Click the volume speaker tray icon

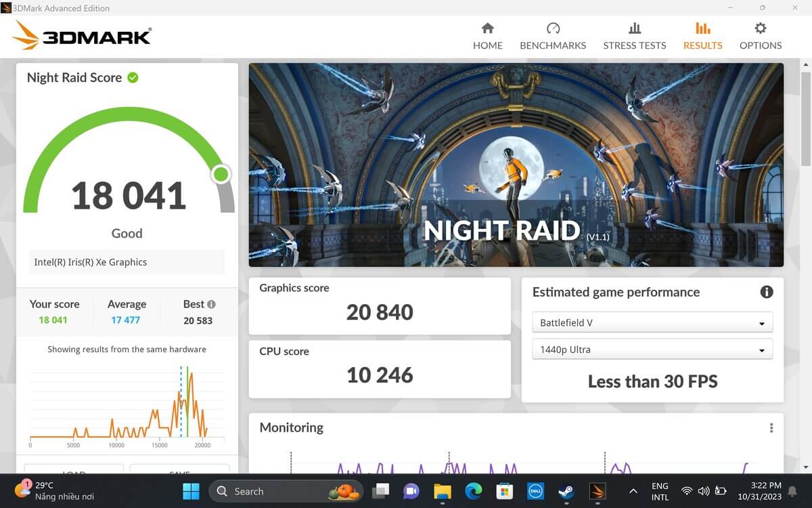(x=704, y=491)
